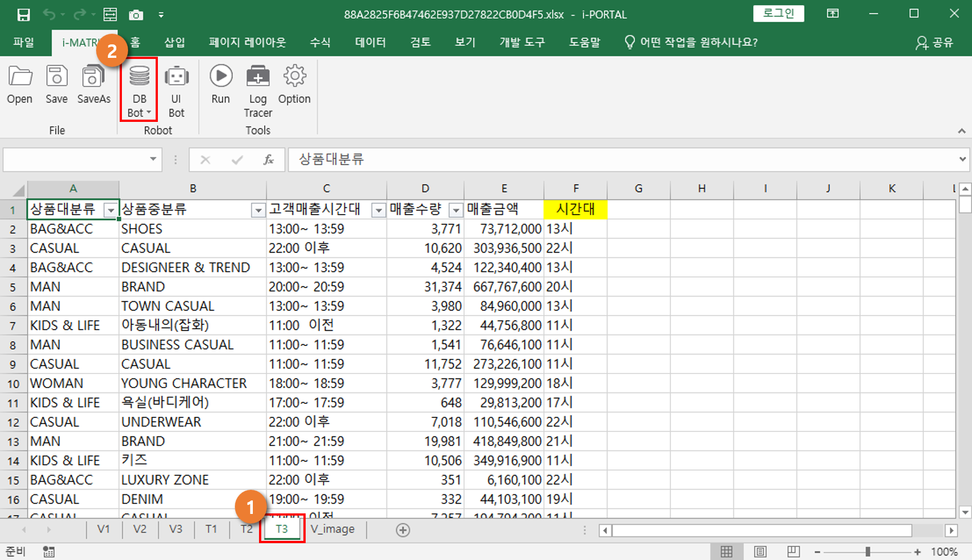This screenshot has width=972, height=560.
Task: Open the 데이터 ribbon tab
Action: [x=370, y=43]
